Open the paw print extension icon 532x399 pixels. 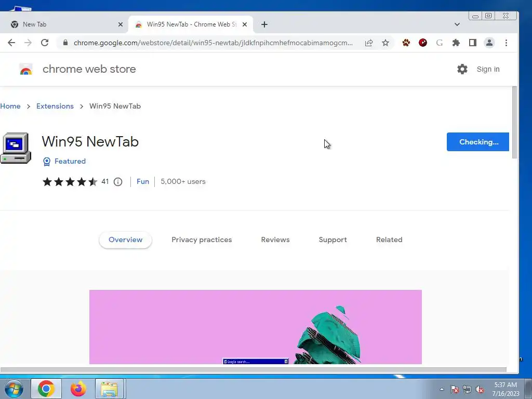coord(406,43)
